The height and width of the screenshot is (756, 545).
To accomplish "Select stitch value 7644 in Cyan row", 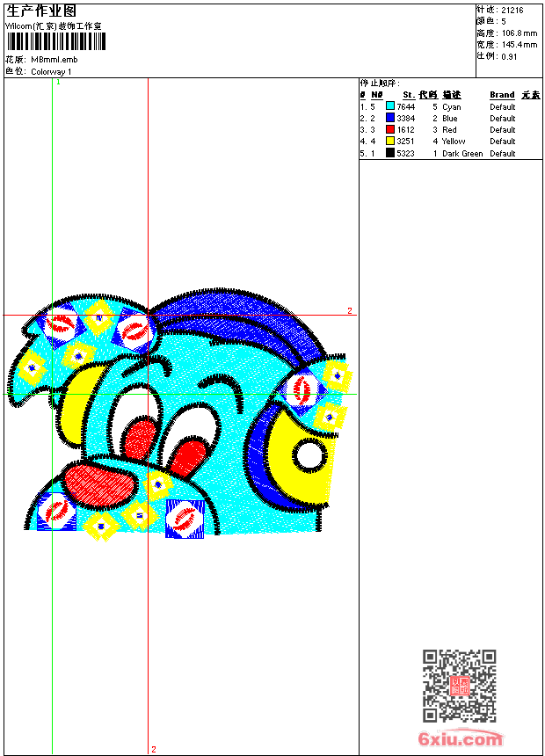I will [405, 106].
